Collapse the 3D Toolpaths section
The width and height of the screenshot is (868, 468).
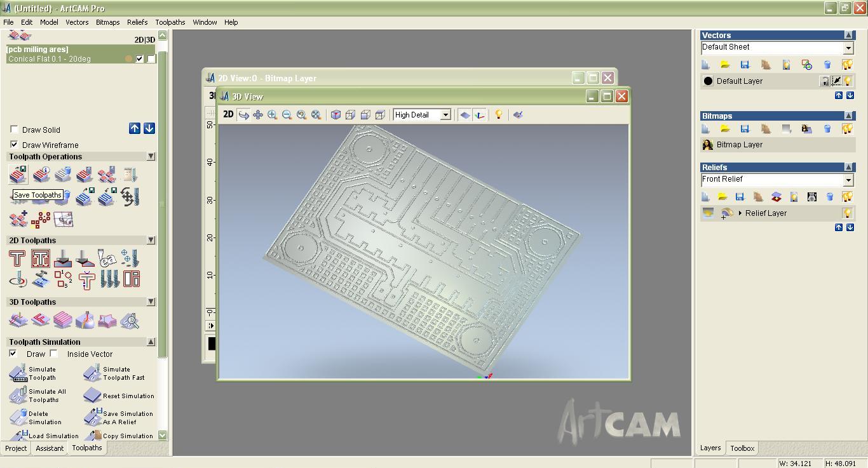[151, 302]
